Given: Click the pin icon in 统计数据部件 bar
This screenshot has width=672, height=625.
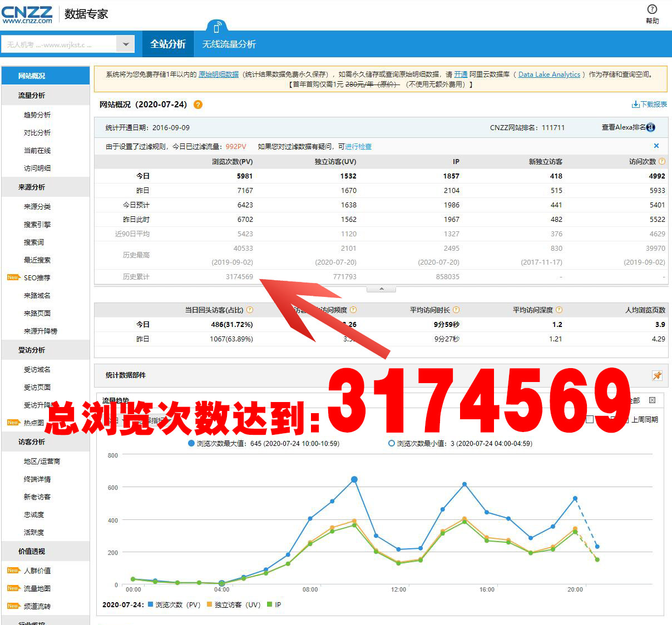Looking at the screenshot, I should pyautogui.click(x=657, y=375).
